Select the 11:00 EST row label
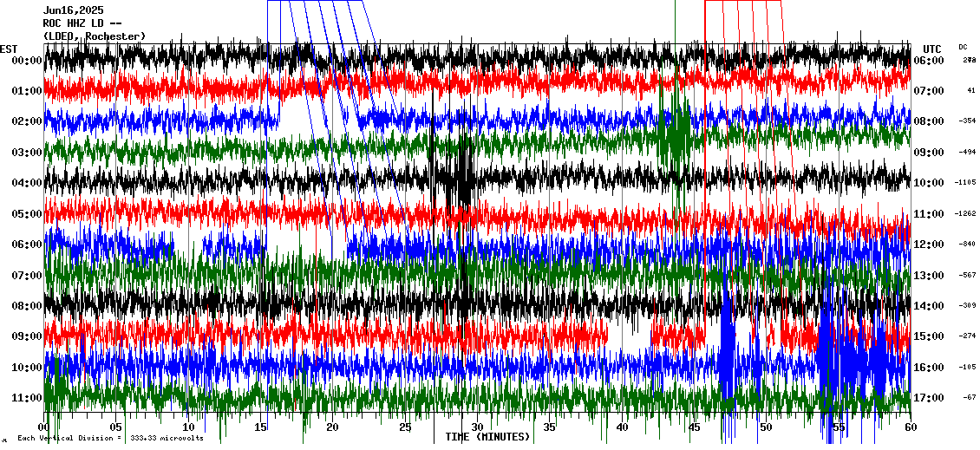Image resolution: width=980 pixels, height=450 pixels. [x=25, y=398]
